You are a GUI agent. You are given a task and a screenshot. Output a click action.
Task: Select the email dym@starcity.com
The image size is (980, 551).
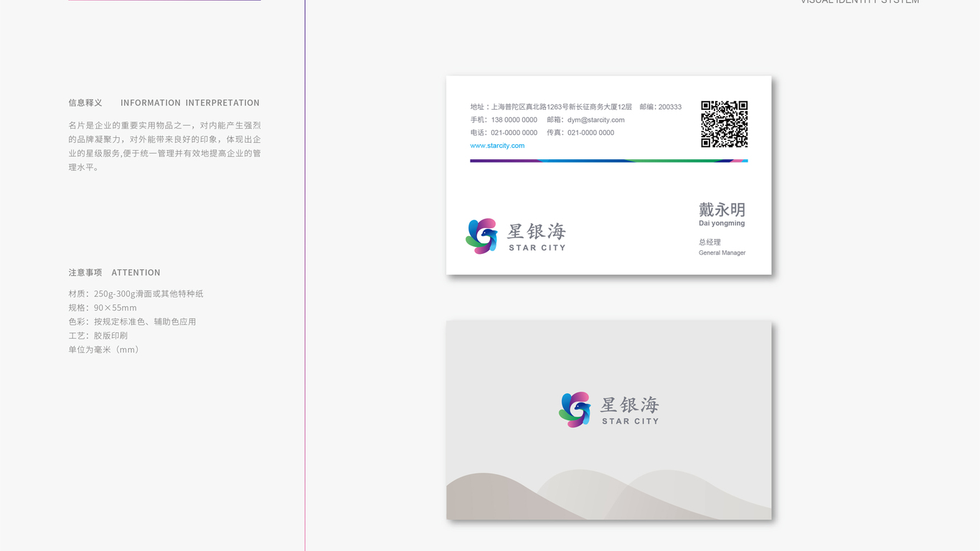point(596,120)
